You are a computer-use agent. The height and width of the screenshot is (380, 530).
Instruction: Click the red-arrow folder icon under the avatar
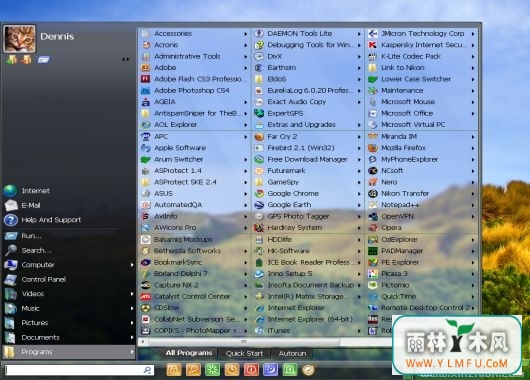coord(27,60)
